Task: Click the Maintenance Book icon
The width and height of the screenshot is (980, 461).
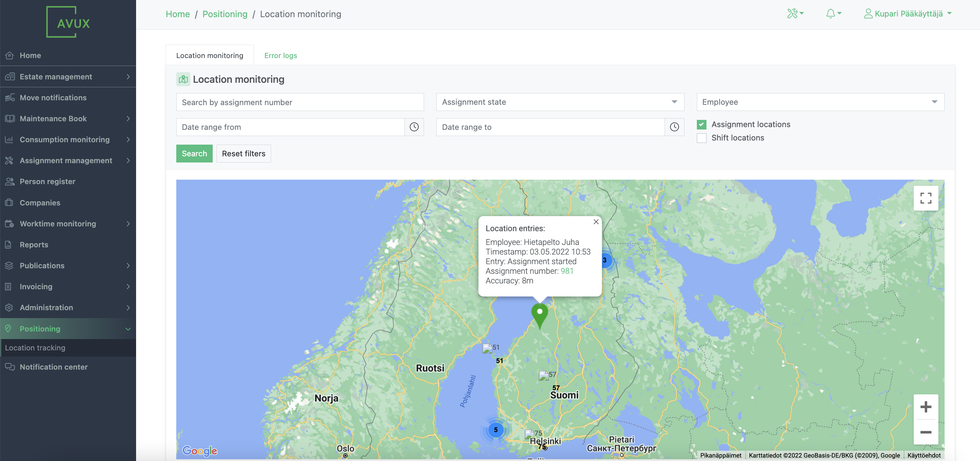Action: coord(10,118)
